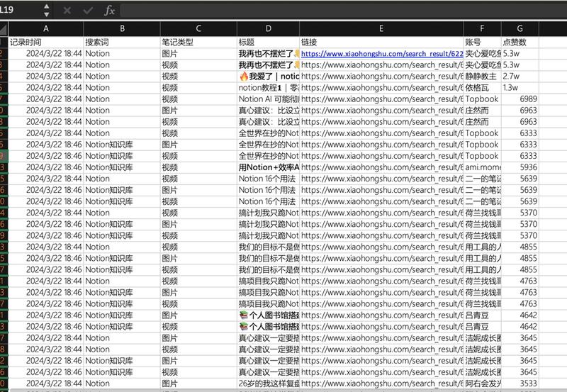Select column D header

click(268, 28)
